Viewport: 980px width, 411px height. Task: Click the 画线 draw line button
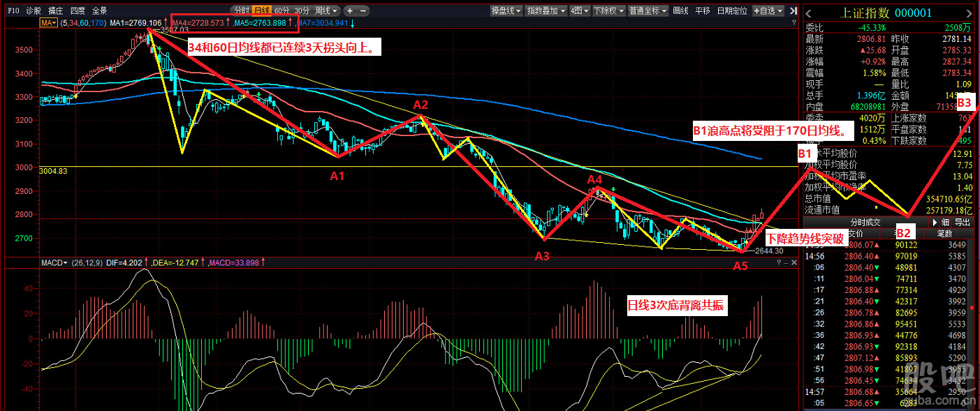tap(680, 10)
